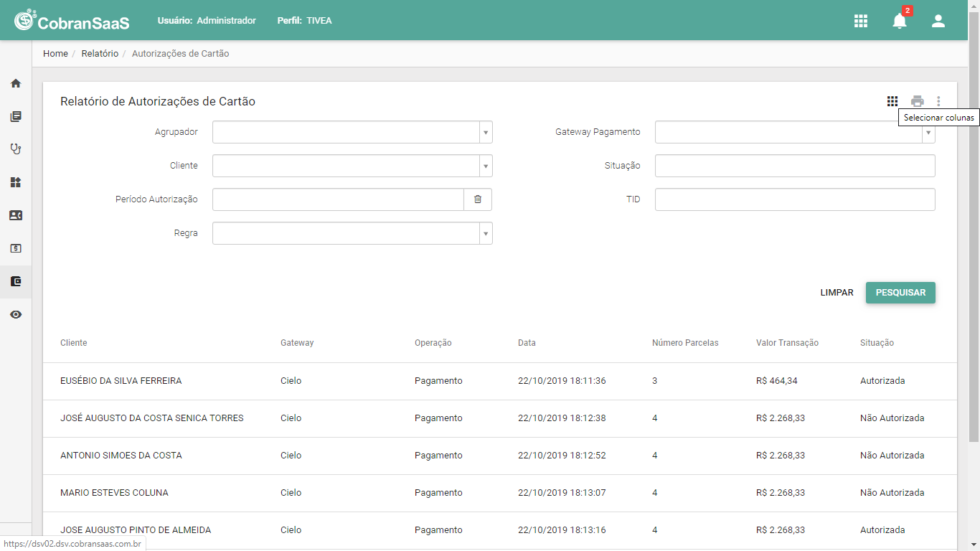Click the eye icon in the sidebar
Viewport: 980px width, 551px height.
coord(16,314)
